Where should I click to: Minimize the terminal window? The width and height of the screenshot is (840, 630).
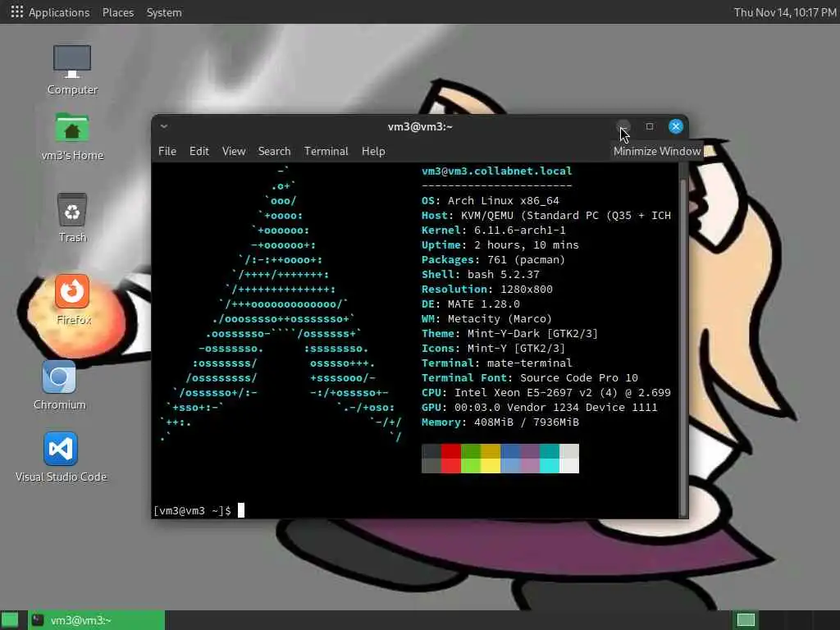[623, 126]
